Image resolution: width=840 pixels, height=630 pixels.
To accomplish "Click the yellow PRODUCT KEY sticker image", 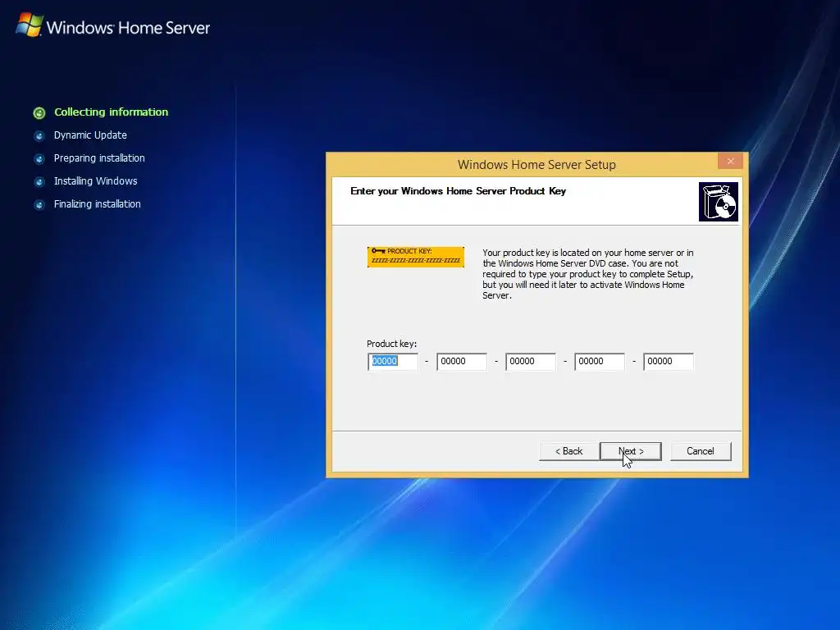I will click(416, 257).
